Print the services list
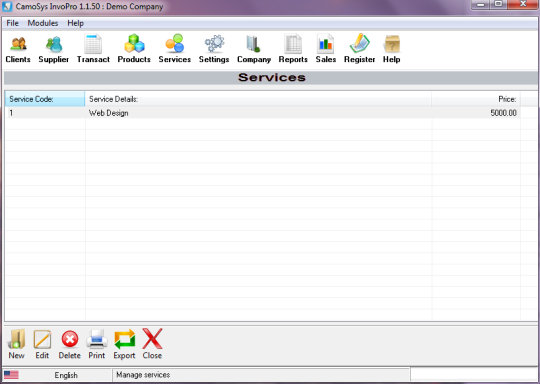 tap(96, 344)
